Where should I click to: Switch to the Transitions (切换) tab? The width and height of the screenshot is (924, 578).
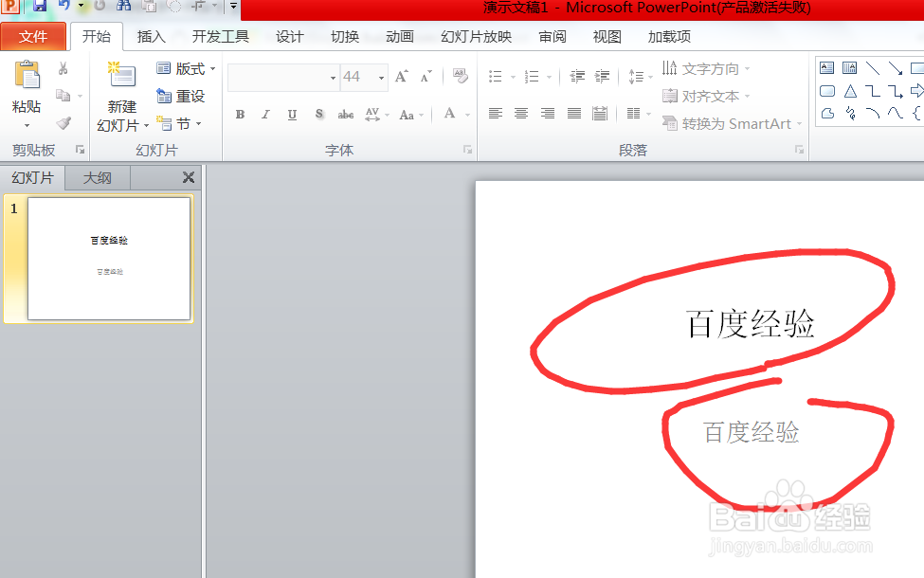coord(345,37)
